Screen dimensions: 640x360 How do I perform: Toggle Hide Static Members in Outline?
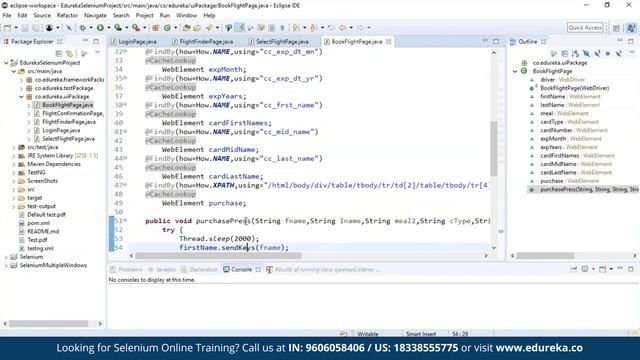(597, 53)
